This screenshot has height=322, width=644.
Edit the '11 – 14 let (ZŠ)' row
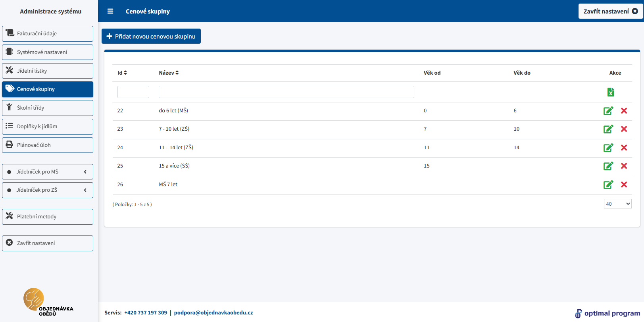click(608, 148)
